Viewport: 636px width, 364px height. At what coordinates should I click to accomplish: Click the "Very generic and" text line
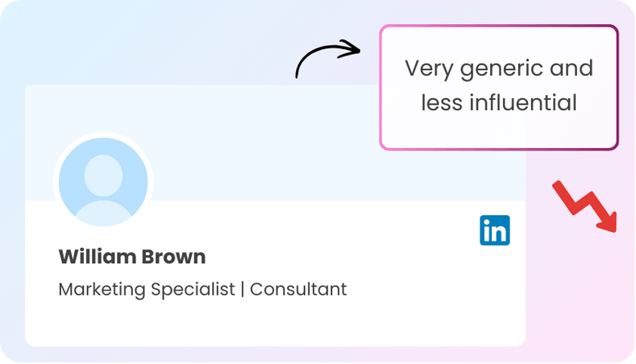[x=499, y=68]
